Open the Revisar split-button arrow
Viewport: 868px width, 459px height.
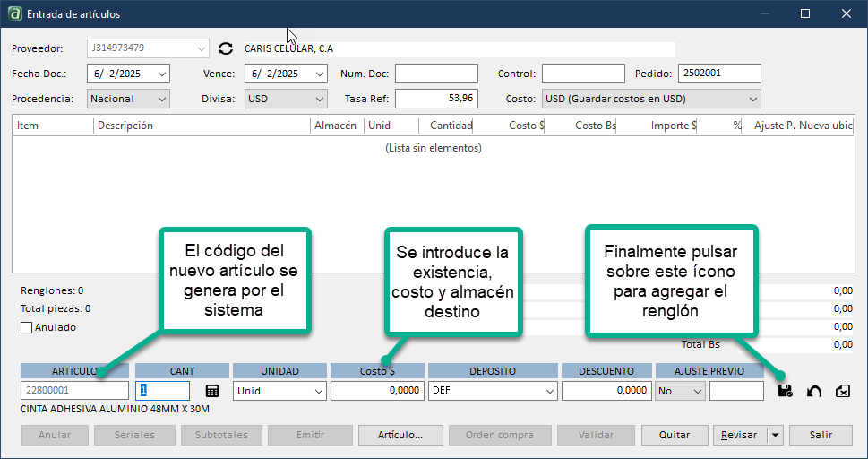[774, 435]
